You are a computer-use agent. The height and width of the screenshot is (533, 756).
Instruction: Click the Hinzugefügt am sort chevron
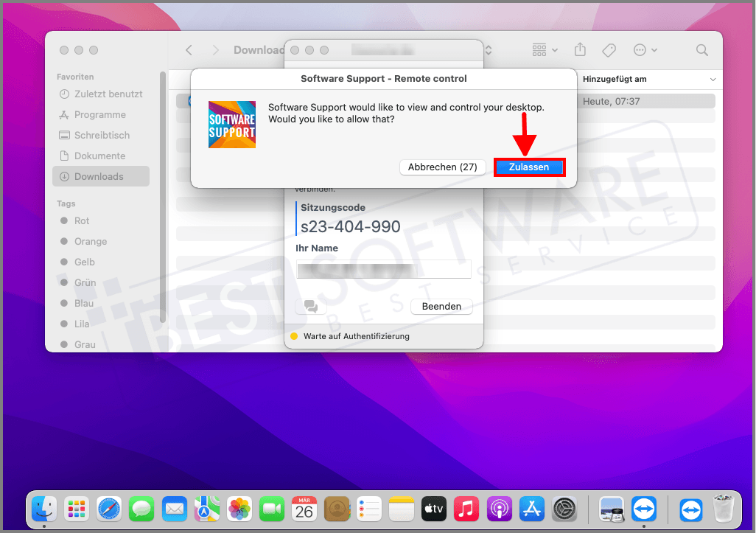coord(713,79)
